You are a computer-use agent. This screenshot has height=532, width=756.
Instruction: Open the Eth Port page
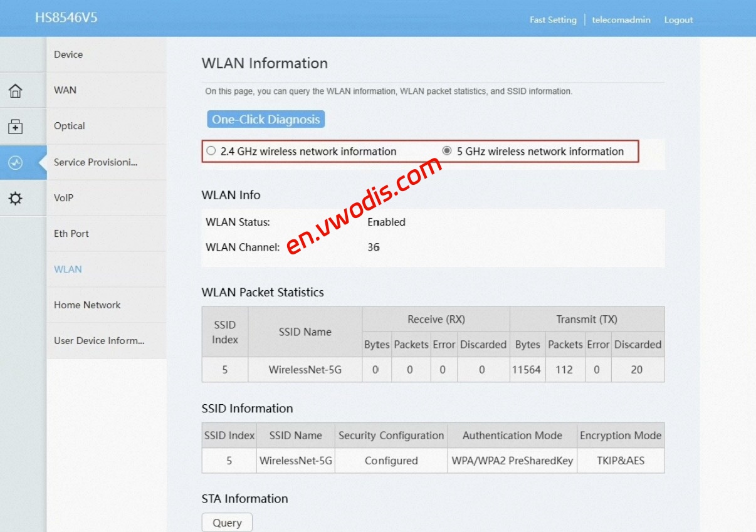coord(71,233)
